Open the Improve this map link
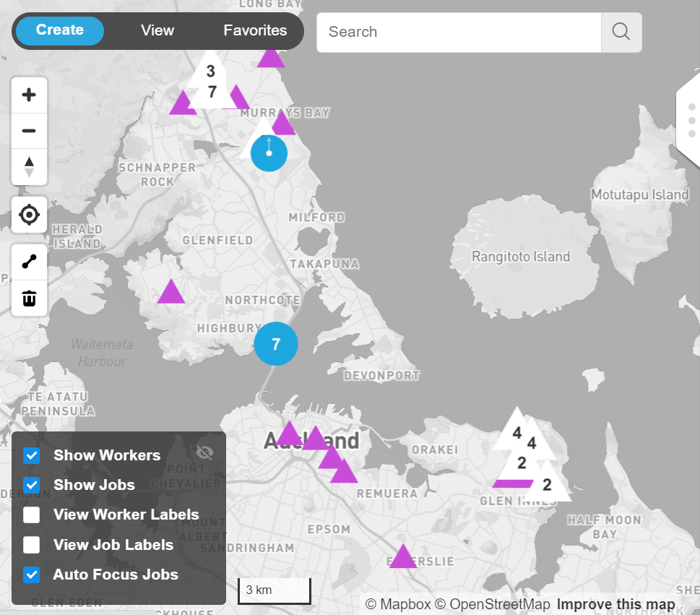Screen dimensions: 700x615 click(615, 604)
